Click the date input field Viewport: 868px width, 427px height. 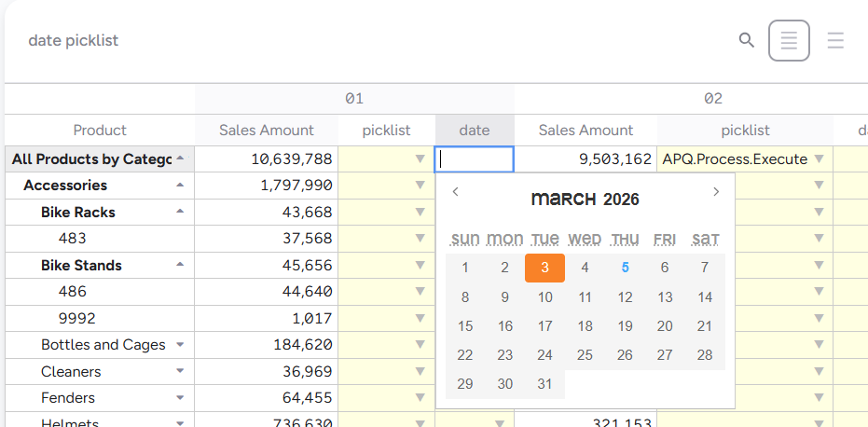pos(475,159)
